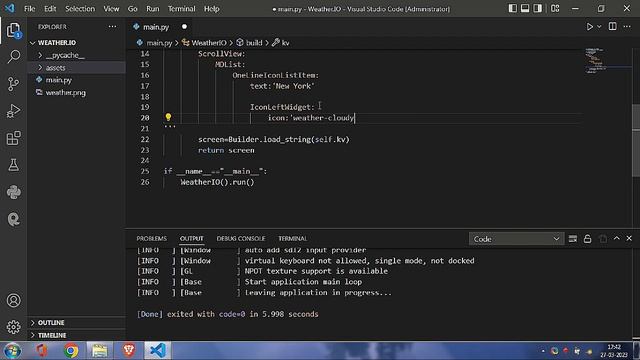
Task: Click the taskbar clock and date
Action: click(614, 351)
